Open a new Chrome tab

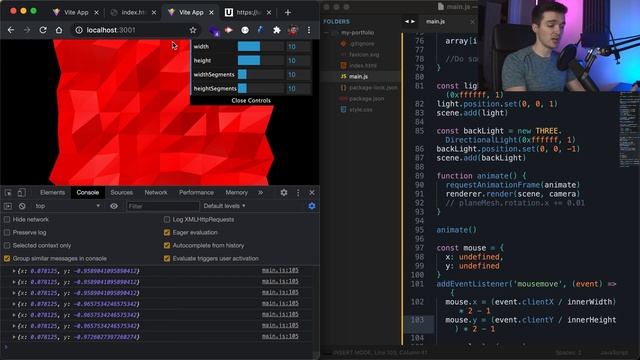click(x=288, y=13)
